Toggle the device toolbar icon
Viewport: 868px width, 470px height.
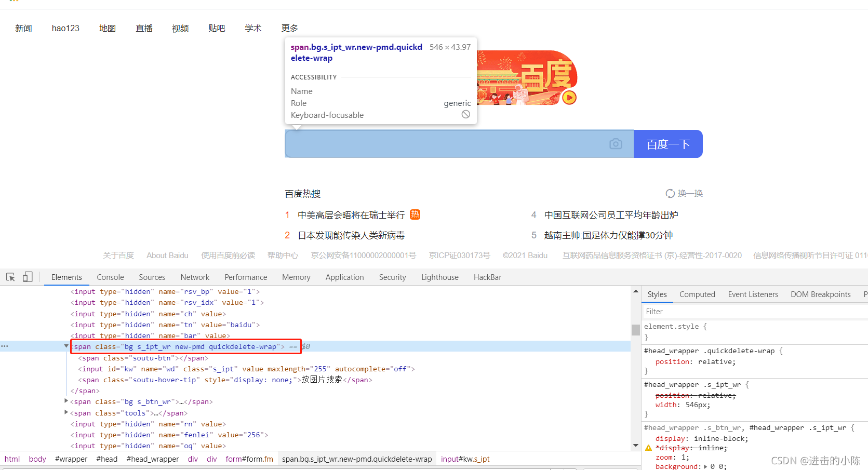pyautogui.click(x=28, y=277)
